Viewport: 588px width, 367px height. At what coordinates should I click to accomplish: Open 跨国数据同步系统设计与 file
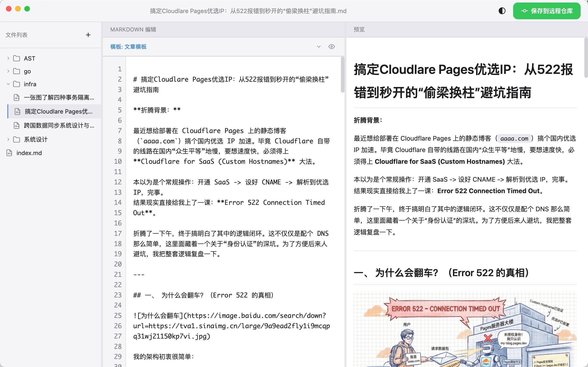[59, 125]
